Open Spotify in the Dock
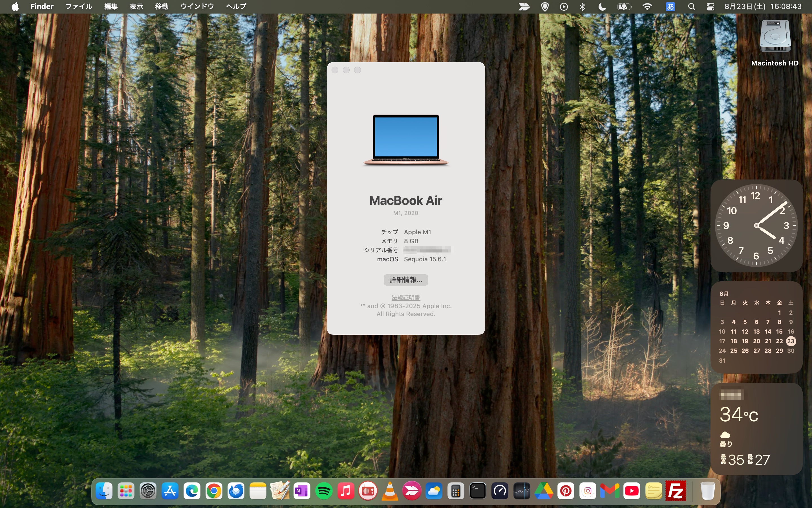The width and height of the screenshot is (812, 508). coord(324,491)
